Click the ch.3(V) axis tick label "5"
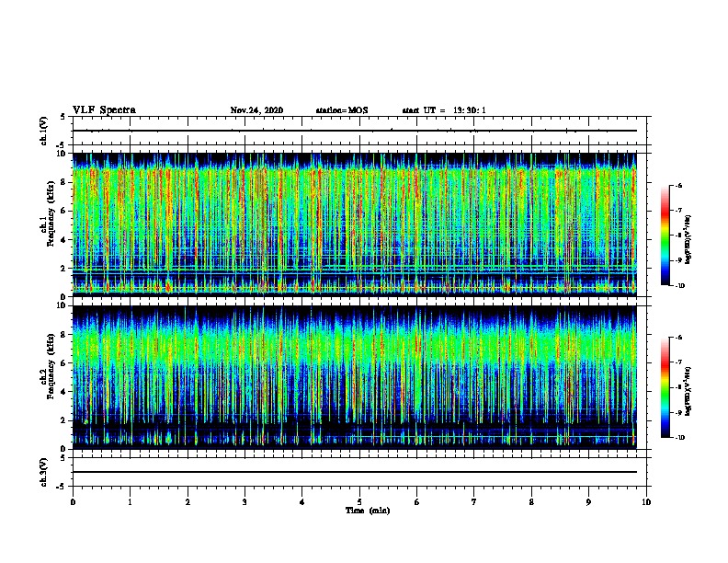728x563 pixels. pyautogui.click(x=63, y=458)
